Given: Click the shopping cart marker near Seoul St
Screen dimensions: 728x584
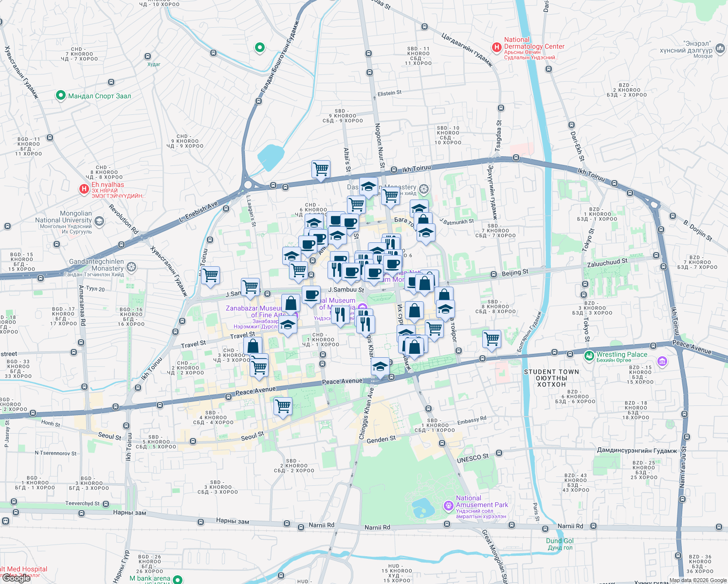Looking at the screenshot, I should [282, 405].
